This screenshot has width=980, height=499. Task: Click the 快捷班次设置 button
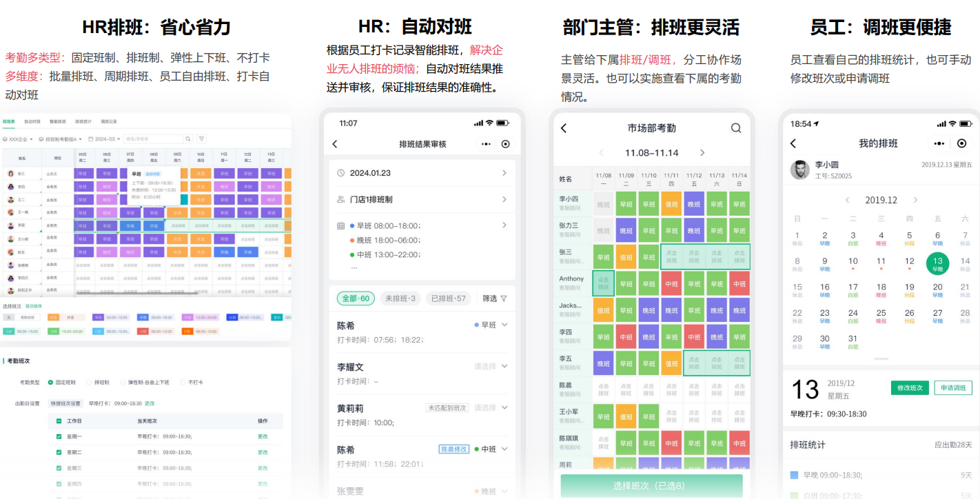tap(65, 403)
